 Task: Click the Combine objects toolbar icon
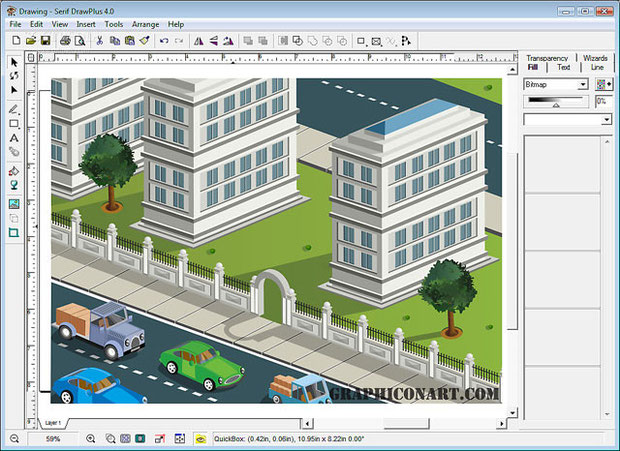pos(297,41)
